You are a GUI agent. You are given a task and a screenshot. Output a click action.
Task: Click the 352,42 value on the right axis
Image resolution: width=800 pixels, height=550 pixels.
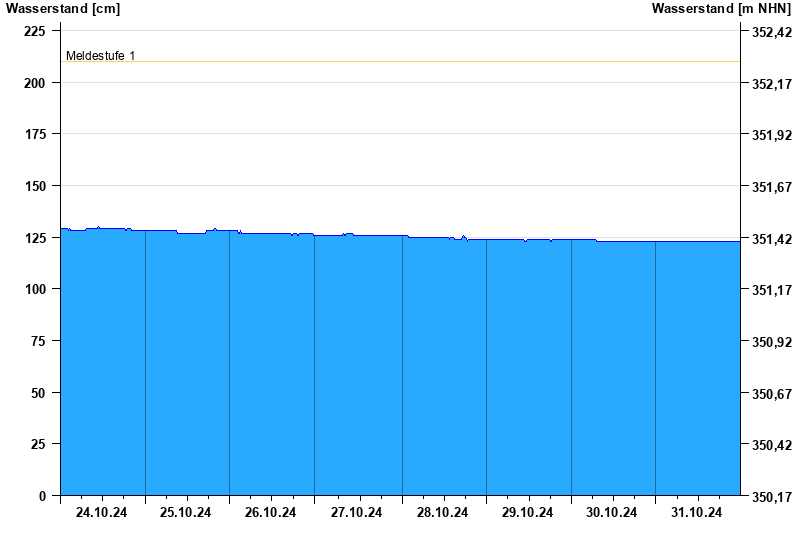(771, 33)
